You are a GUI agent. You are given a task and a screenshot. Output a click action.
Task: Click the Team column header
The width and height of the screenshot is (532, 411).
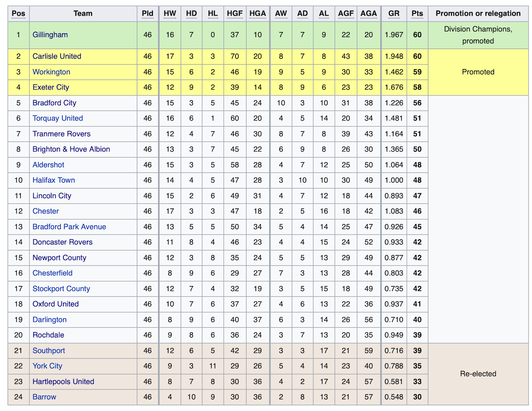pos(83,14)
